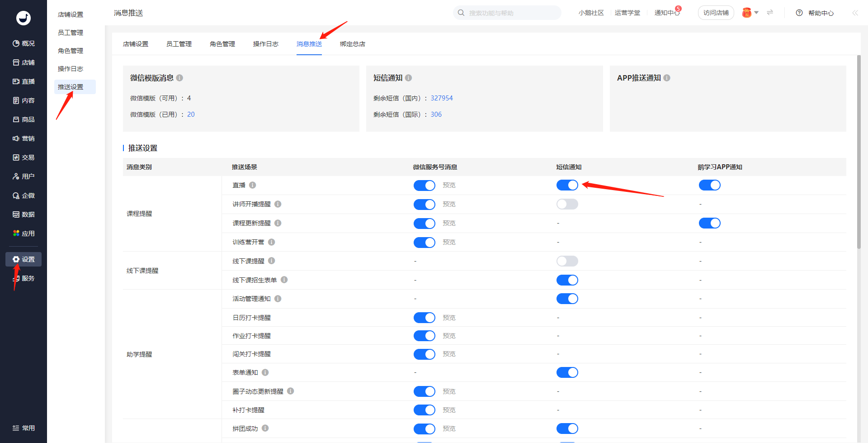Open the 运营学堂 link
This screenshot has height=443, width=868.
tap(627, 13)
